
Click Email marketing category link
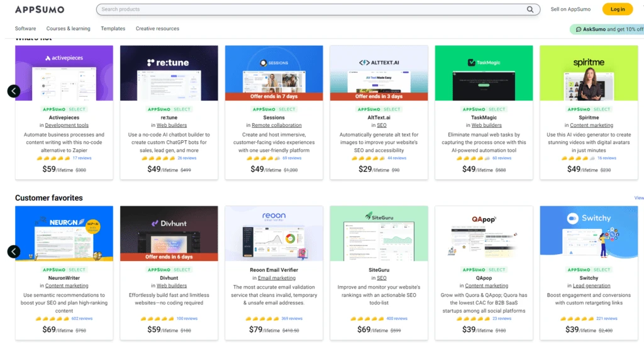277,278
